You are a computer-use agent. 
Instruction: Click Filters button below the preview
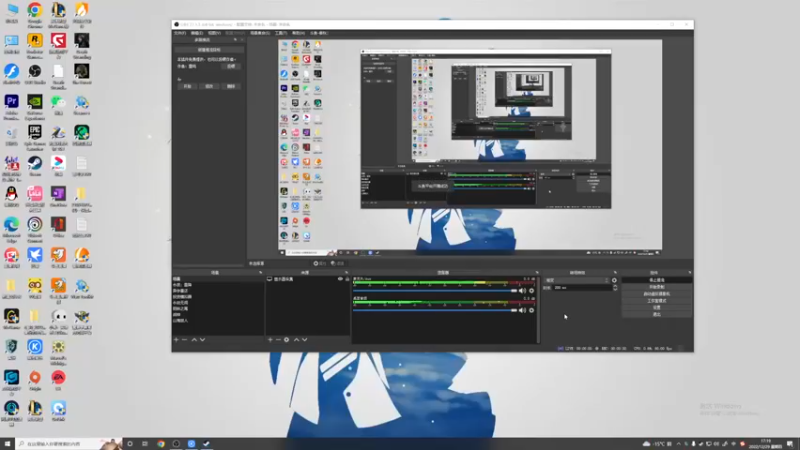point(337,263)
